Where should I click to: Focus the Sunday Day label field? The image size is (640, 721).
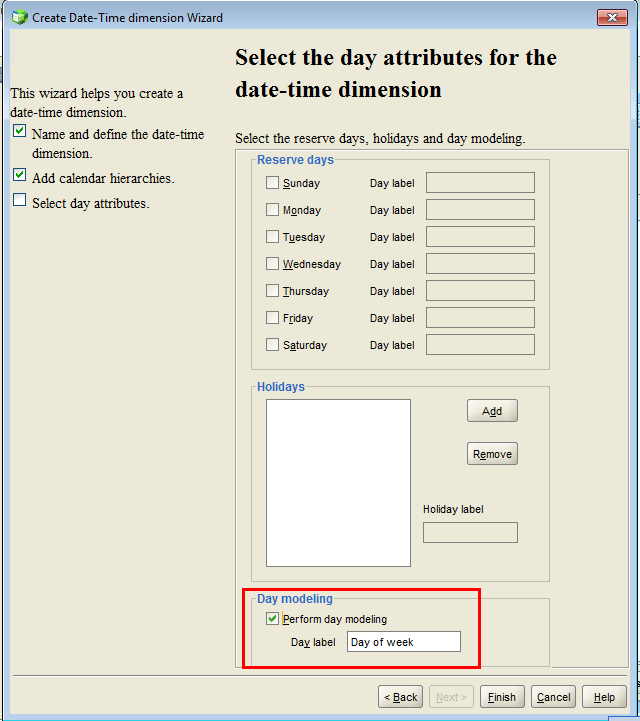tap(480, 183)
